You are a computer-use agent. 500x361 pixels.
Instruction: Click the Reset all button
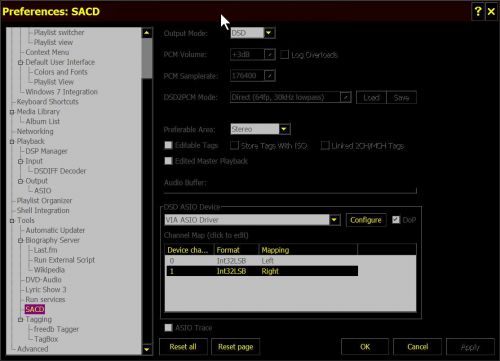(x=183, y=347)
